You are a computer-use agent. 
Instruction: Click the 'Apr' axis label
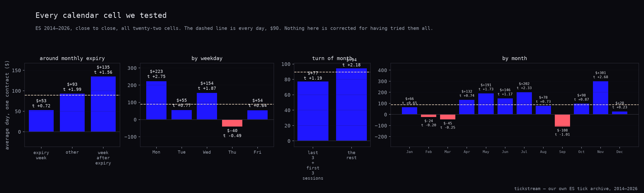click(467, 152)
